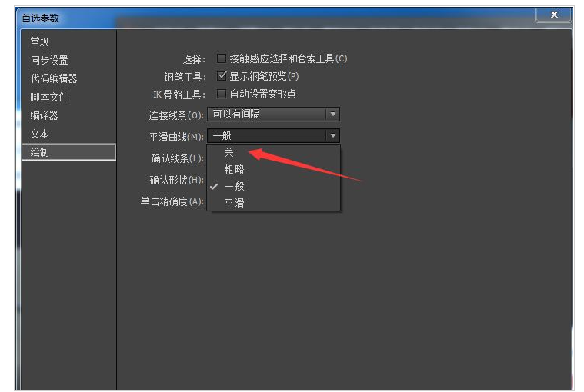Choose 关 from the smoothing list

pyautogui.click(x=229, y=153)
